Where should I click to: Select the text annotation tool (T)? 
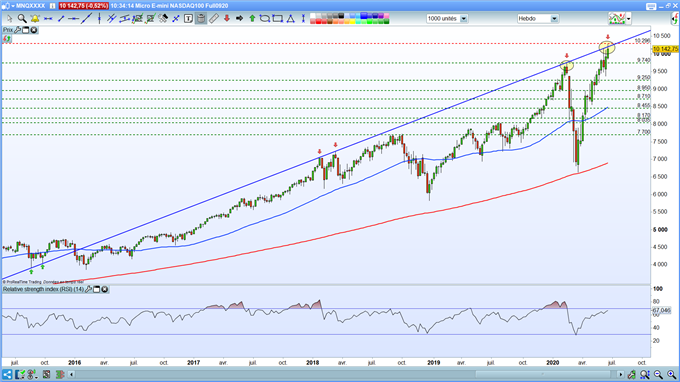(188, 19)
